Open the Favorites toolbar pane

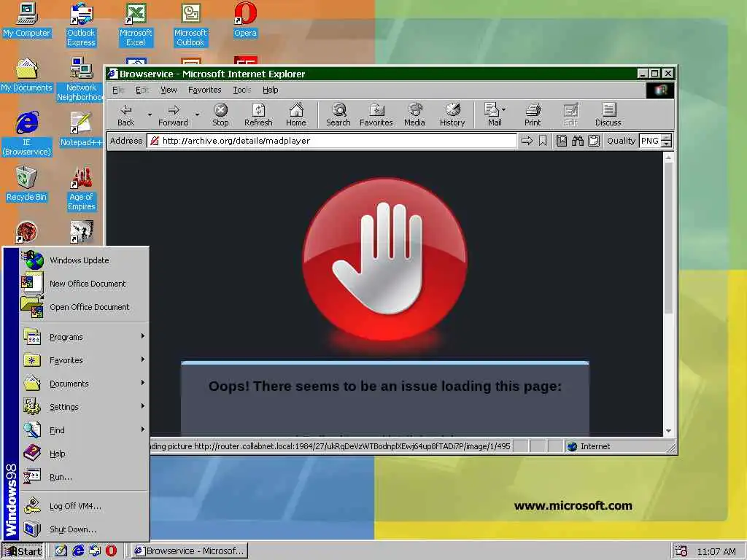[376, 115]
